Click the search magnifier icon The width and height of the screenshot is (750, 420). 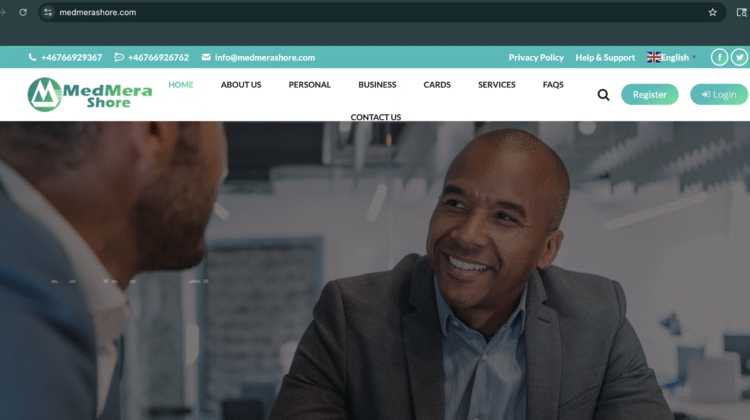click(x=603, y=95)
